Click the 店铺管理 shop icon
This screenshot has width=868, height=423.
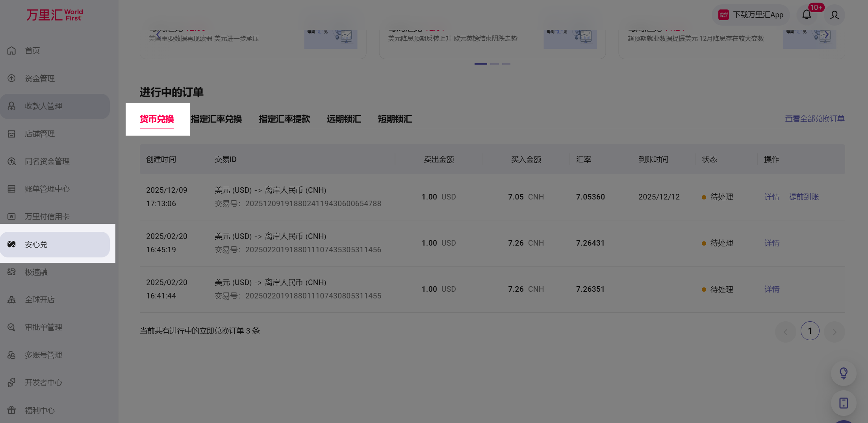click(12, 134)
